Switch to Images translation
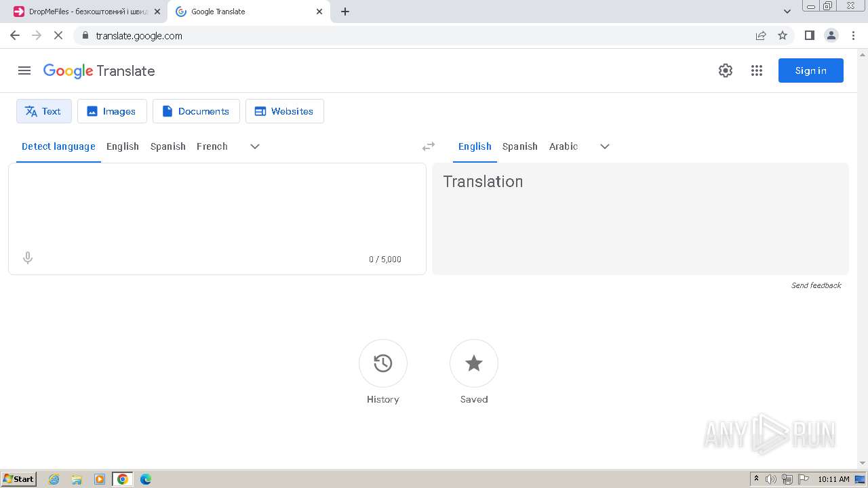The height and width of the screenshot is (488, 868). point(112,111)
